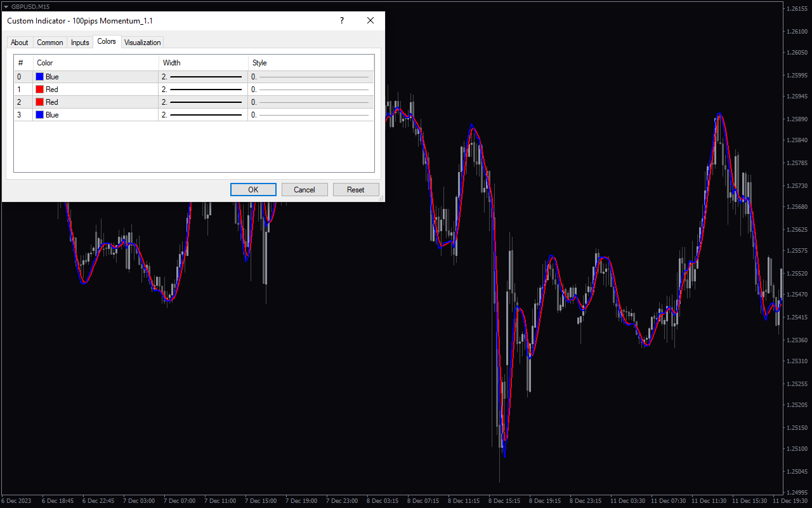Click the 1.25890 price axis label
Image resolution: width=812 pixels, height=508 pixels.
pos(797,119)
